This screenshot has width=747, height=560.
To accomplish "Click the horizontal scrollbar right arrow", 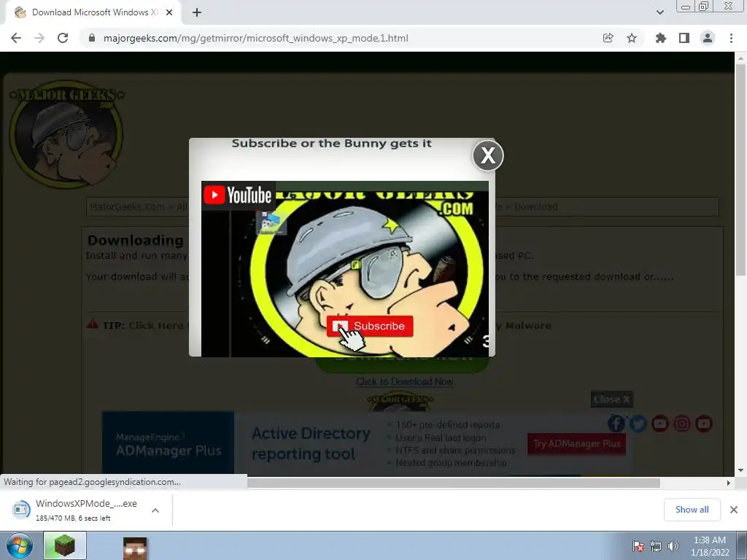I will [x=728, y=483].
